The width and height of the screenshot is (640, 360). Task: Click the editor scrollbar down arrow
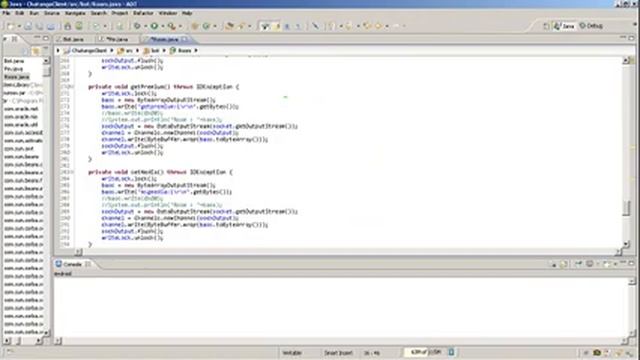pos(626,244)
